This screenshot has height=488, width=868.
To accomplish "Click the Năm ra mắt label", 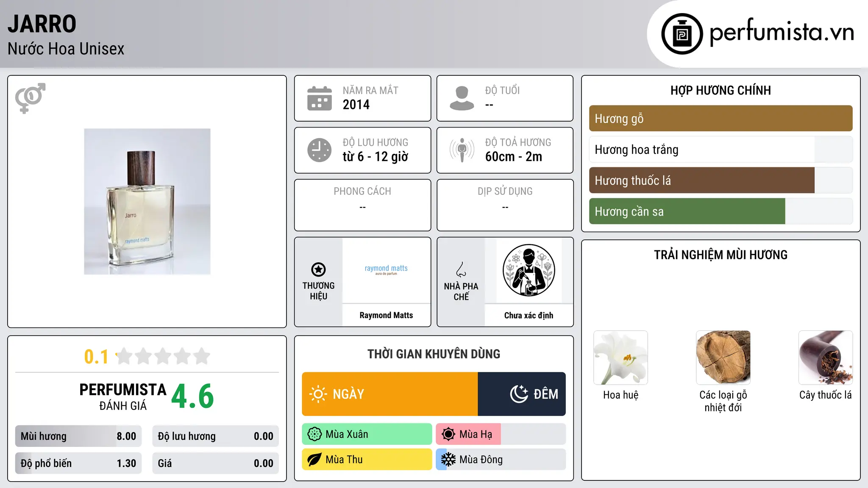I will tap(370, 90).
